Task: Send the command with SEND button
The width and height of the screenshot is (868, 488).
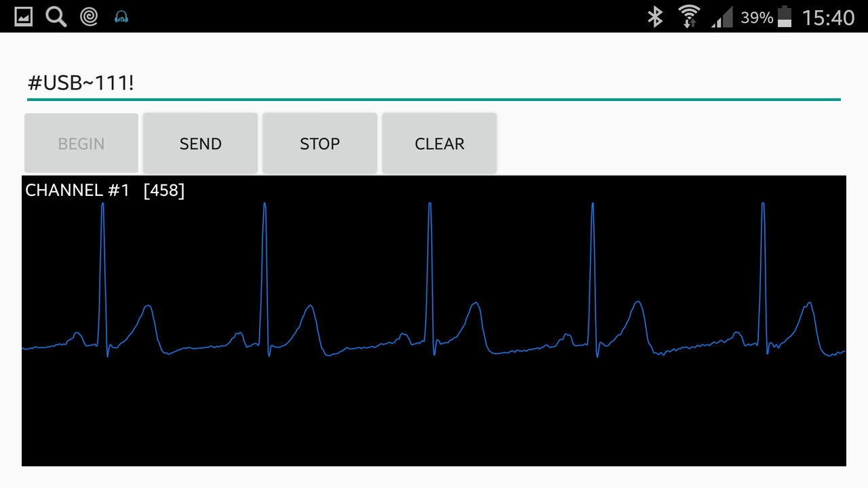Action: [201, 143]
